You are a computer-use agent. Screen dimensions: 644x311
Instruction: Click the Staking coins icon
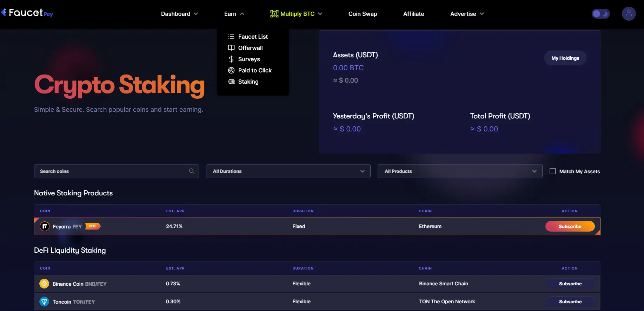tap(231, 82)
